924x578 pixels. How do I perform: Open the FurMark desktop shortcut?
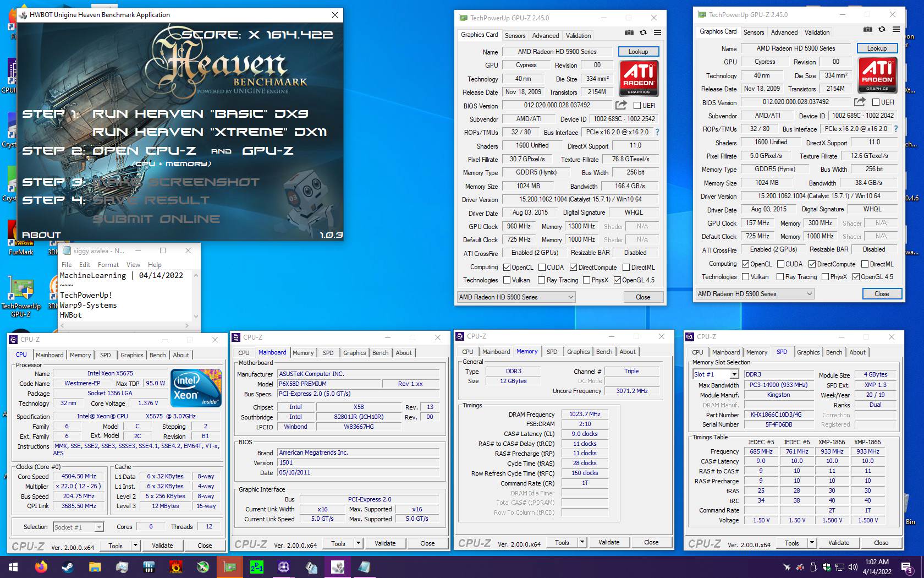click(x=21, y=238)
